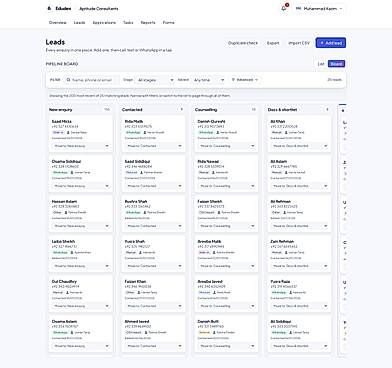Viewport: 392px width, 368px height.
Task: Click the WhatsApp tag on Rida Malik card
Action: pos(133,133)
